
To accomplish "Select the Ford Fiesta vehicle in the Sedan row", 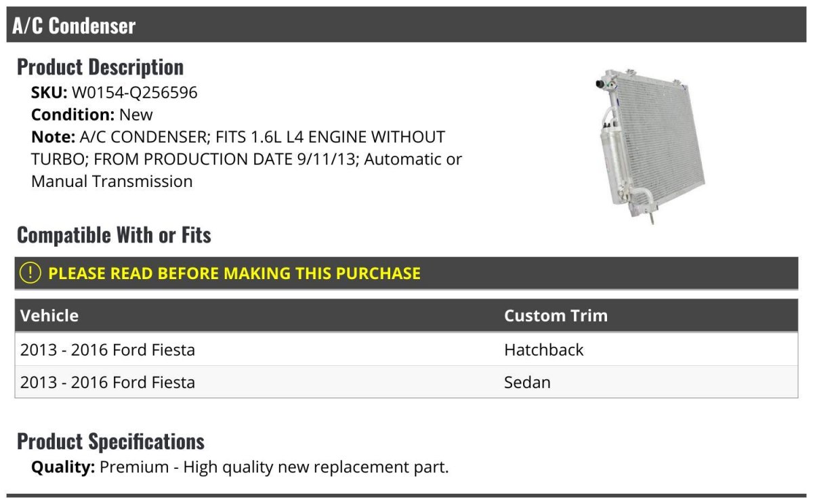I will click(108, 382).
